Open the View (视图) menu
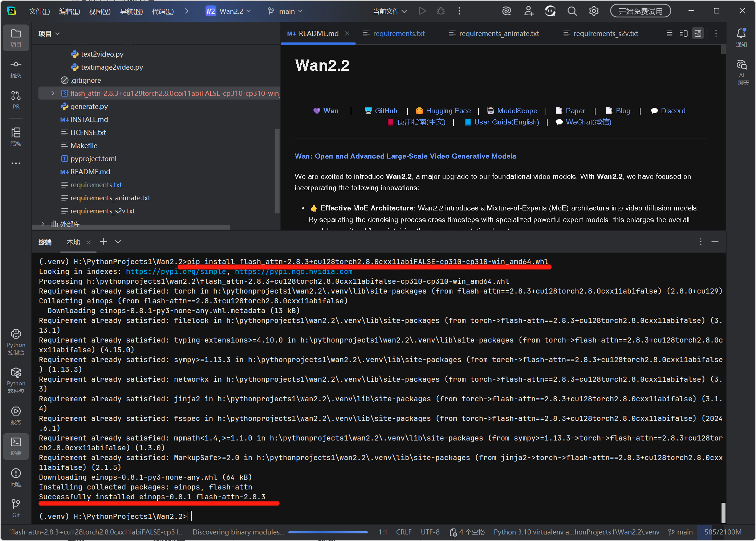 [x=100, y=11]
